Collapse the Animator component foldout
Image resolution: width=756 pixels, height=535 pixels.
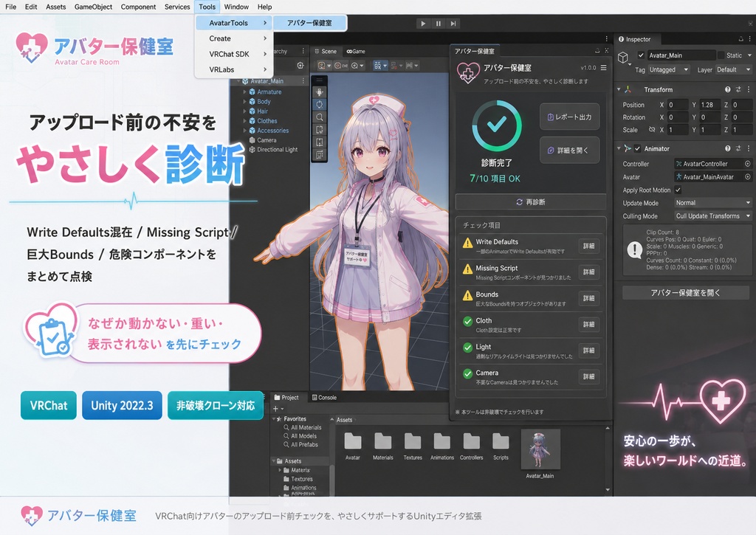(x=619, y=148)
